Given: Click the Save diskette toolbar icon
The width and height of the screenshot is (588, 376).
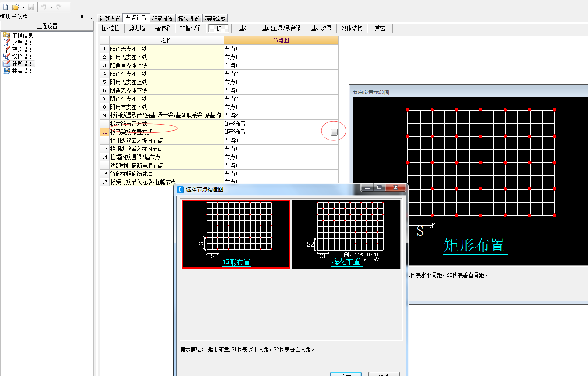Looking at the screenshot, I should coord(31,7).
